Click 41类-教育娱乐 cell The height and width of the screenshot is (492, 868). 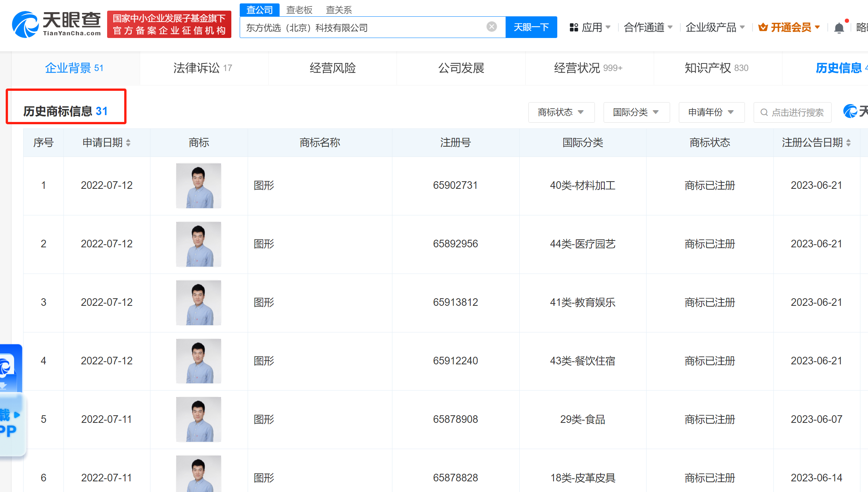click(583, 302)
